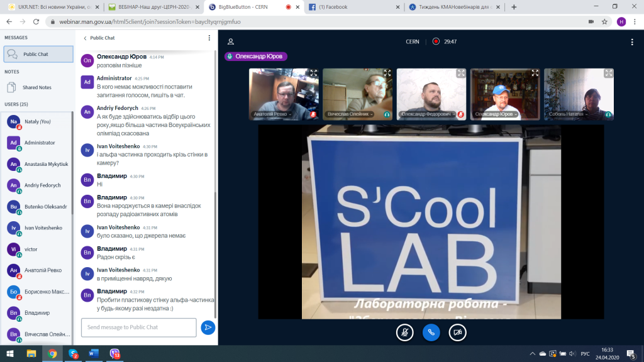The width and height of the screenshot is (644, 362).
Task: Select Public Chat in the Messages list
Action: tap(38, 54)
